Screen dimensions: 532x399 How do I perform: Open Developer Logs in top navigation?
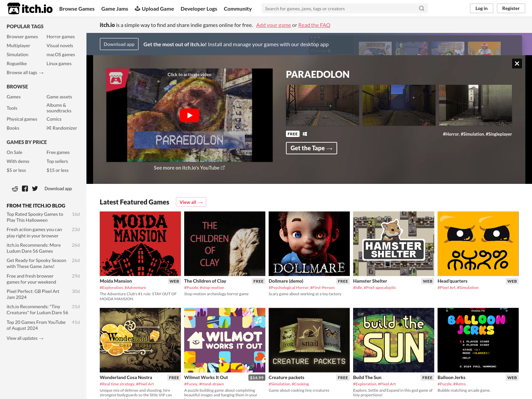(x=199, y=9)
